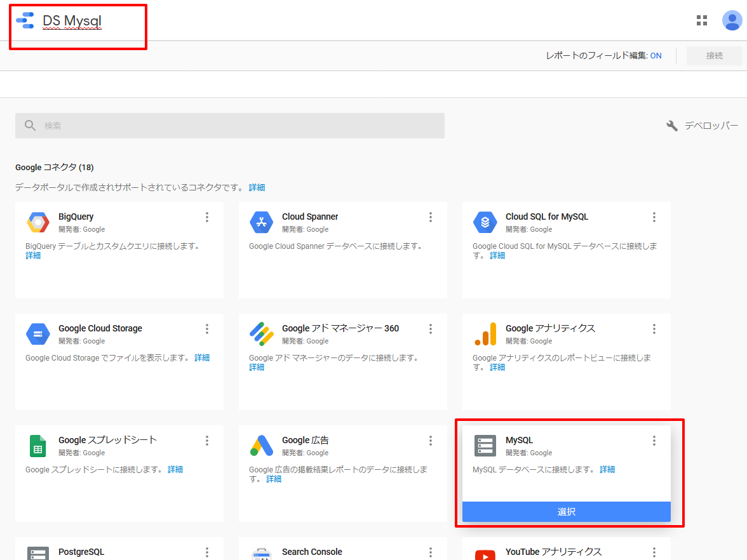The width and height of the screenshot is (747, 560).
Task: Open three-dot menu on Cloud SQL for MySQL
Action: [654, 217]
